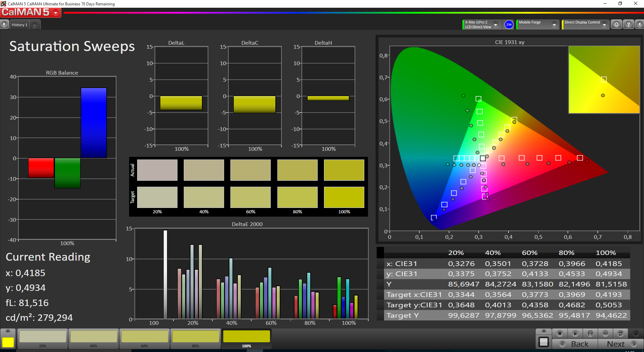Click the refresh loop icon
Image resolution: width=644 pixels, height=352 pixels.
(x=621, y=334)
